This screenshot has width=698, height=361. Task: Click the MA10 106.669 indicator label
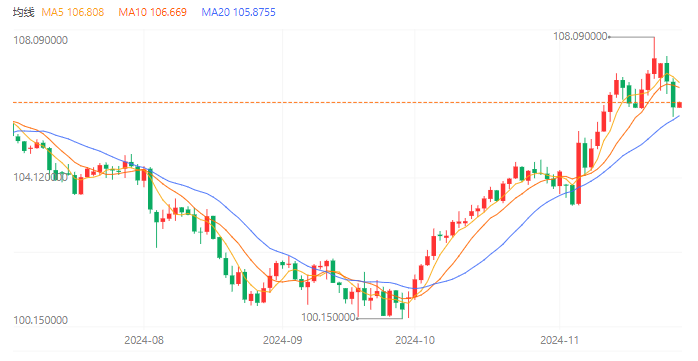pyautogui.click(x=152, y=12)
